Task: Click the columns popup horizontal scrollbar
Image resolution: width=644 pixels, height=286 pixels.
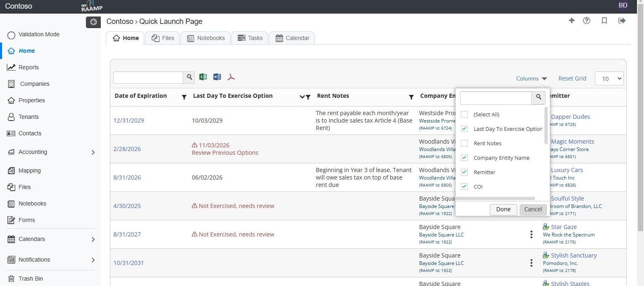Action: [495, 199]
